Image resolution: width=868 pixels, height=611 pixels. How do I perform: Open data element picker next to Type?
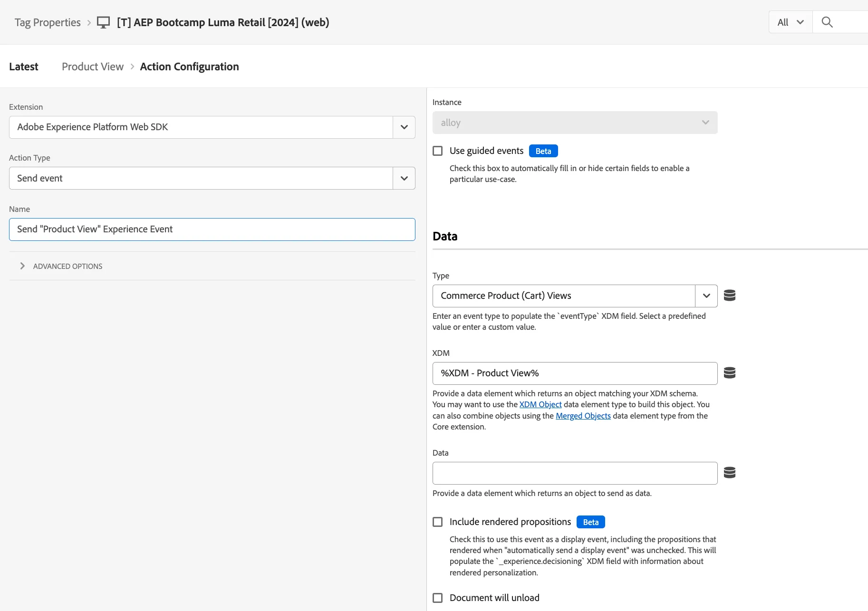coord(729,296)
